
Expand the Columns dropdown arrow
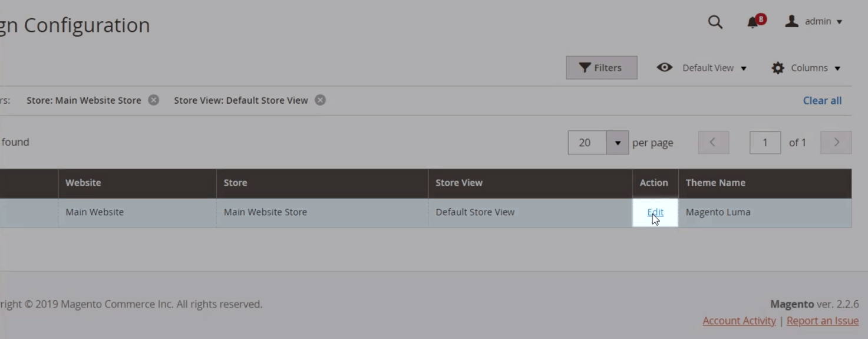click(x=837, y=68)
